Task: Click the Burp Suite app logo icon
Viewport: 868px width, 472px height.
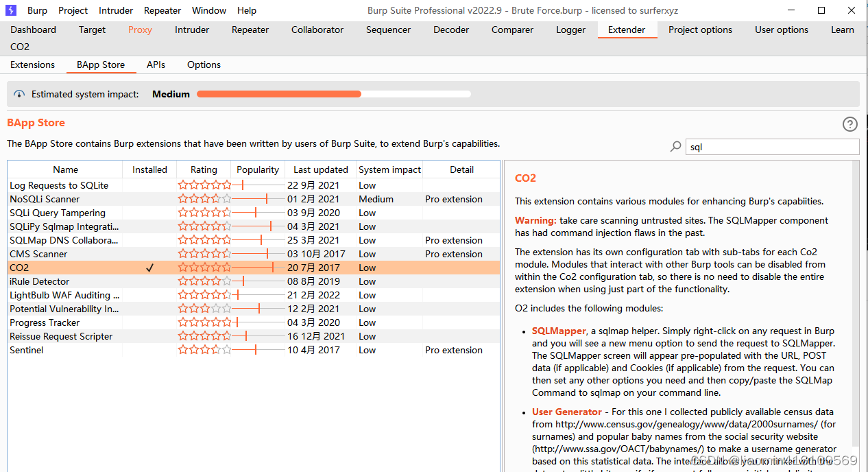Action: pos(12,10)
